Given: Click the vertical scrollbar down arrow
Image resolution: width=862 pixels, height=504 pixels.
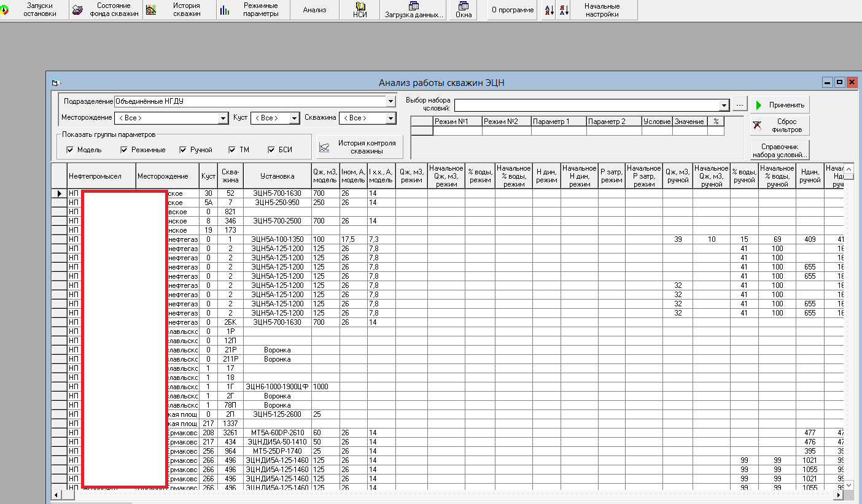Looking at the screenshot, I should click(x=848, y=484).
